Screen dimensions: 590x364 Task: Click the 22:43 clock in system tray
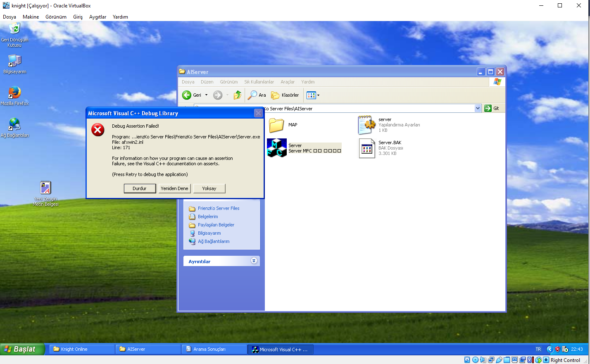point(577,349)
